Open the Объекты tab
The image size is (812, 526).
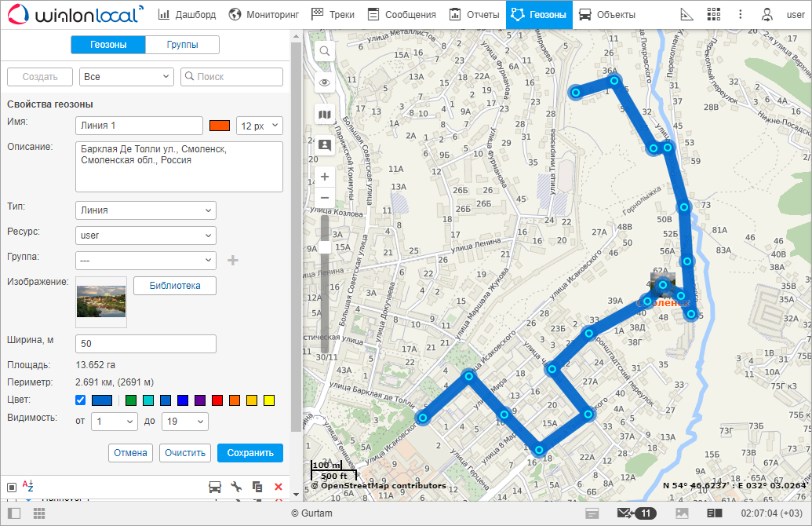click(x=607, y=14)
